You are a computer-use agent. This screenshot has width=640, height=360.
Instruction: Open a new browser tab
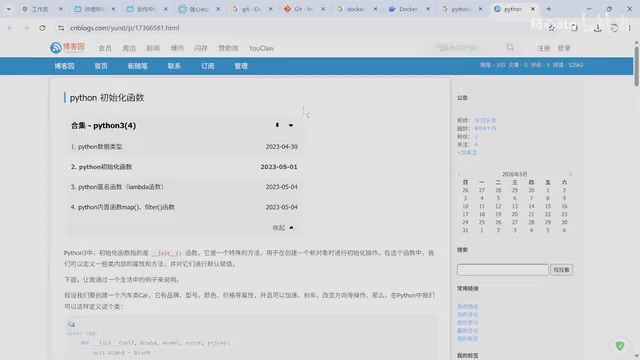[549, 9]
